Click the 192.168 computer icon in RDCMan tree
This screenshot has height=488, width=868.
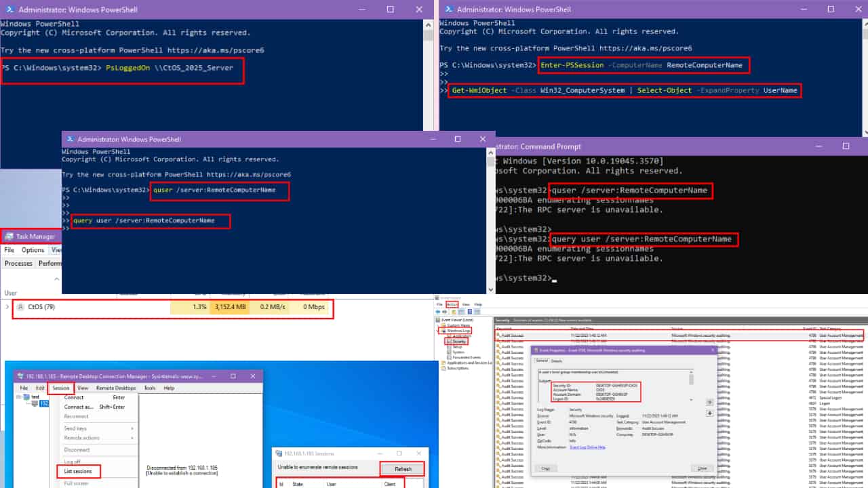click(x=35, y=403)
